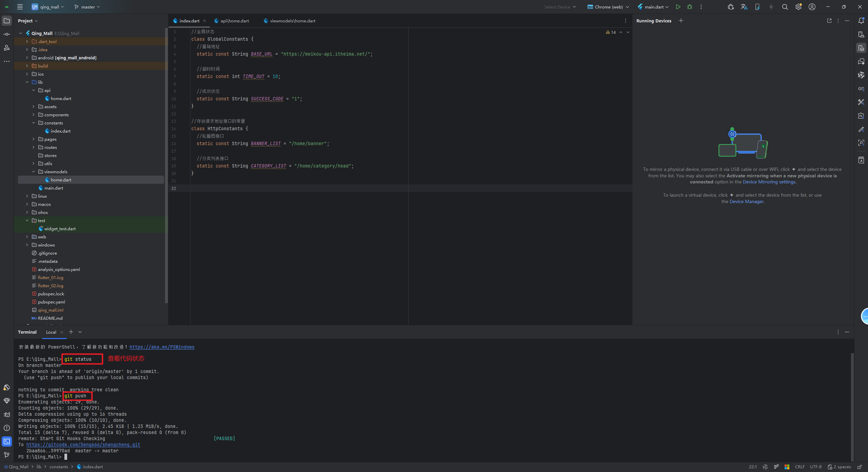
Task: Toggle the read-only lock in status bar
Action: click(860, 467)
